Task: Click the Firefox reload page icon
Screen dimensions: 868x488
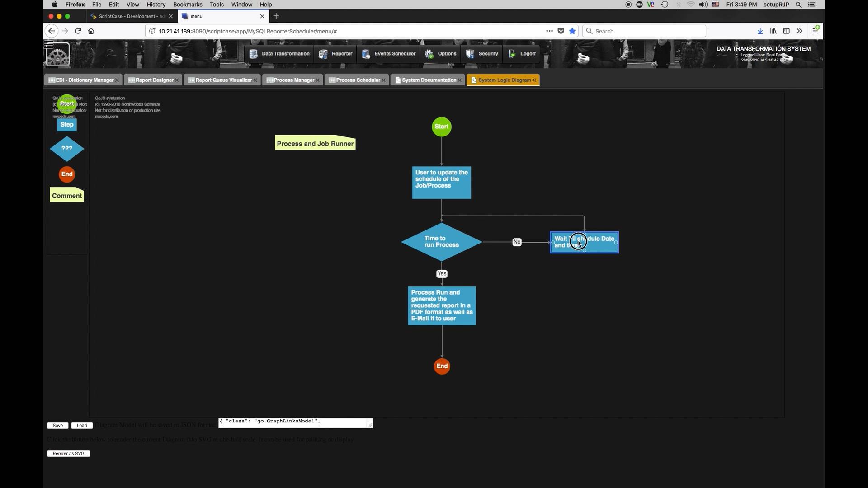Action: click(x=78, y=31)
